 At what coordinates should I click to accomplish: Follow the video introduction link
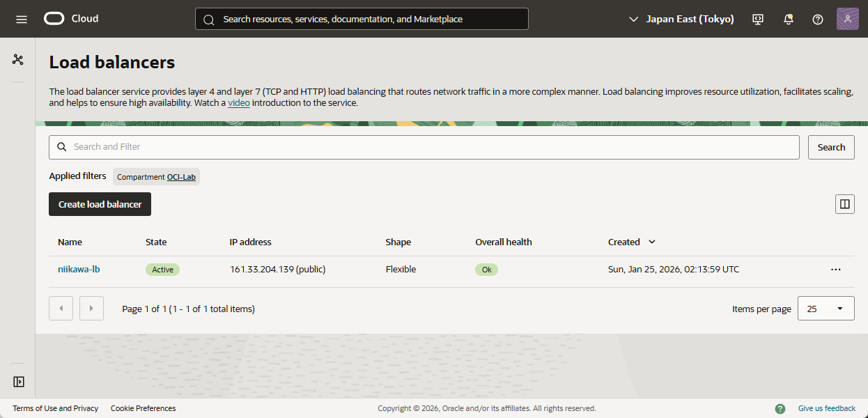238,102
